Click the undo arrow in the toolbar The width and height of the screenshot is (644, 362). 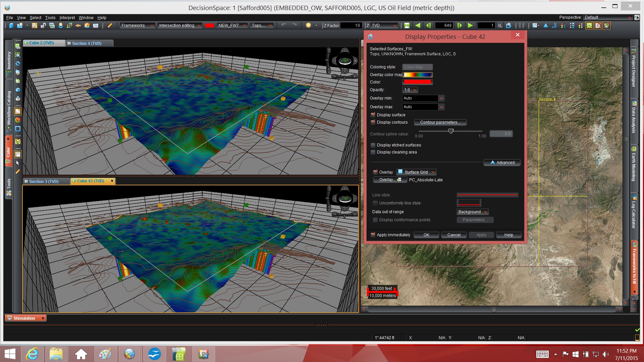tap(284, 25)
